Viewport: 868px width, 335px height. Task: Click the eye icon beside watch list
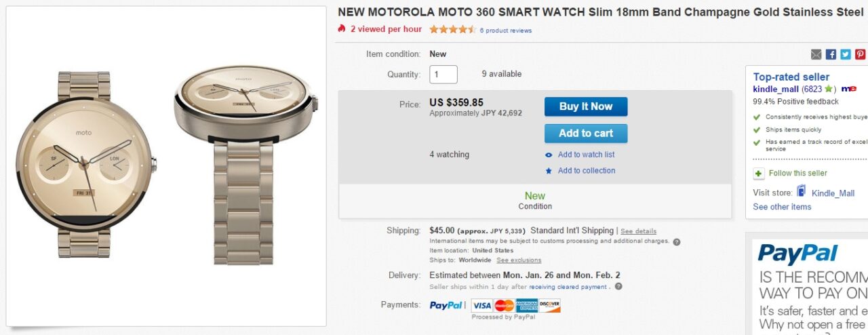click(x=549, y=155)
